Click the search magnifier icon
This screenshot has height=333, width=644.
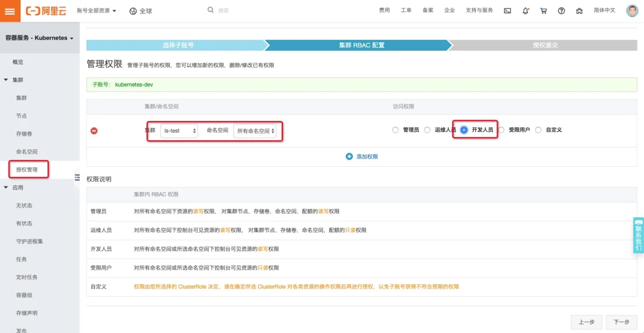click(211, 10)
